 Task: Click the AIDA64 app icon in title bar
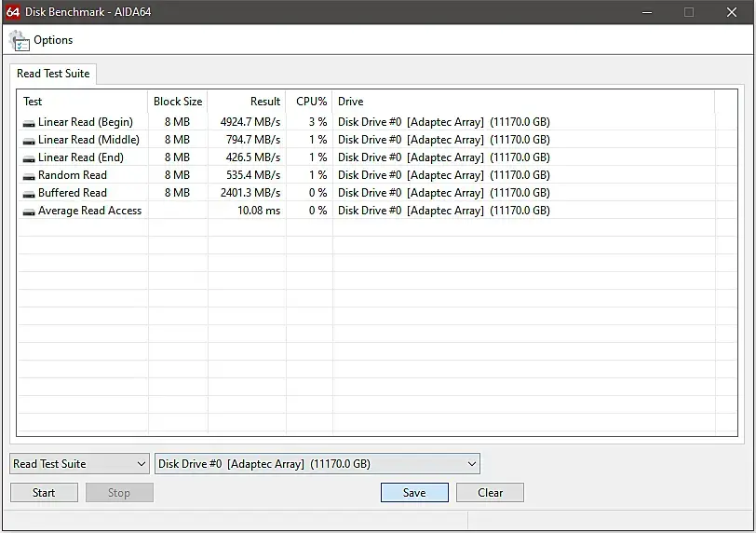pos(13,12)
